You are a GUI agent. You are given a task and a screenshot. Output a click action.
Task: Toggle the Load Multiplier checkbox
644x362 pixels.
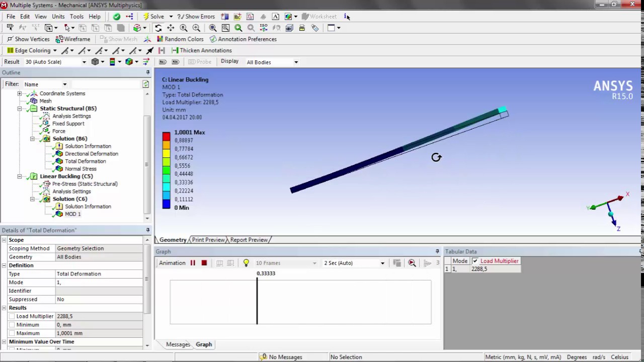click(475, 261)
